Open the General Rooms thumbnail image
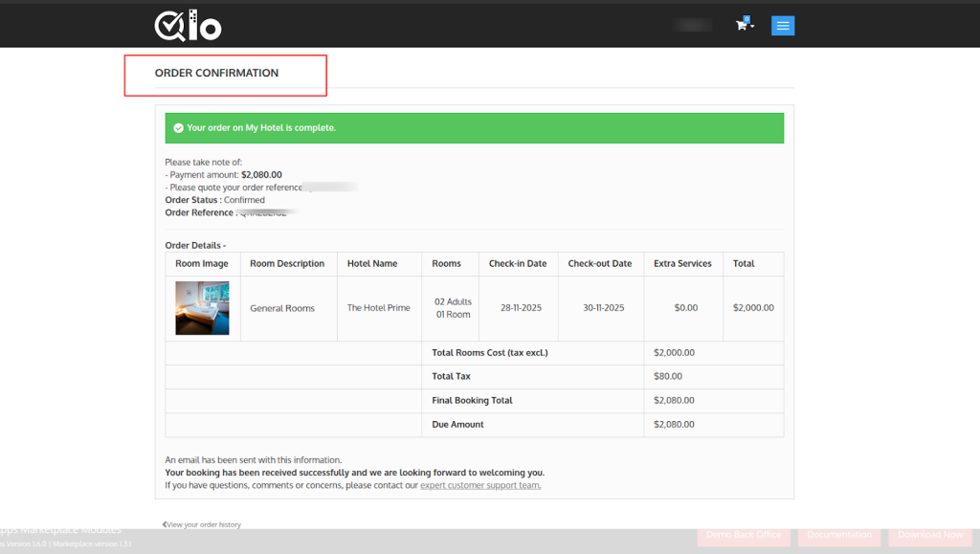This screenshot has height=554, width=980. [x=202, y=308]
